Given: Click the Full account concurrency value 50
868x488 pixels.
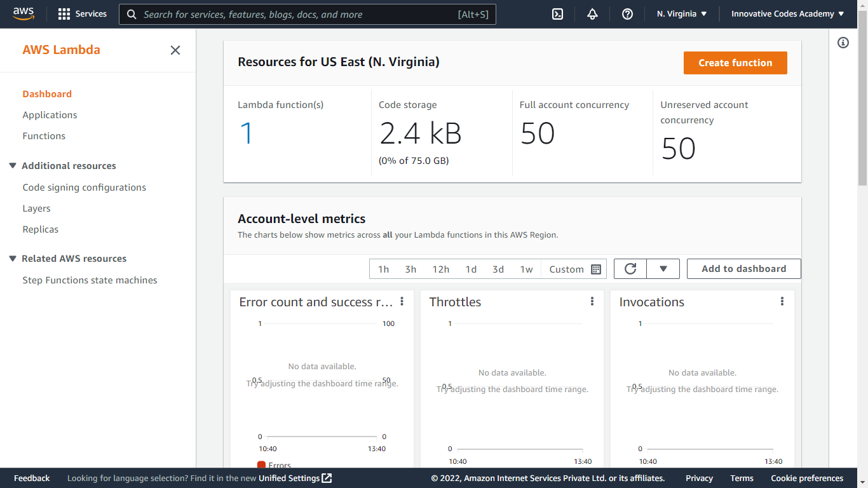Looking at the screenshot, I should [x=538, y=133].
